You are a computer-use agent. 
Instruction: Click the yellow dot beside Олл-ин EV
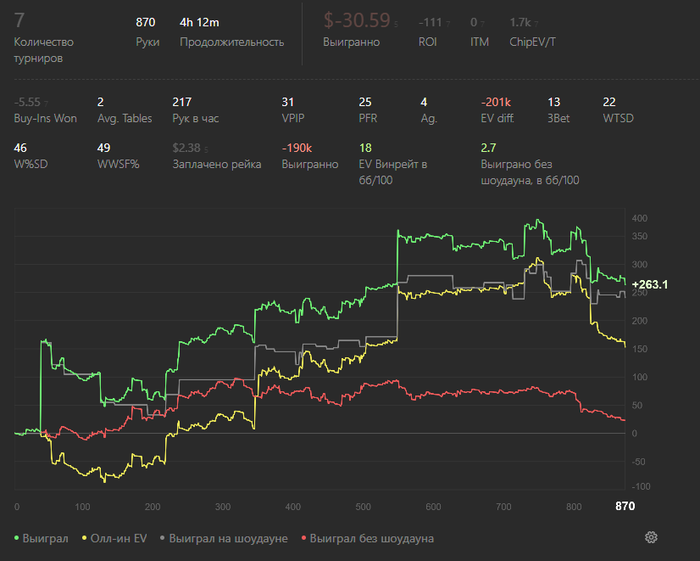click(x=84, y=538)
